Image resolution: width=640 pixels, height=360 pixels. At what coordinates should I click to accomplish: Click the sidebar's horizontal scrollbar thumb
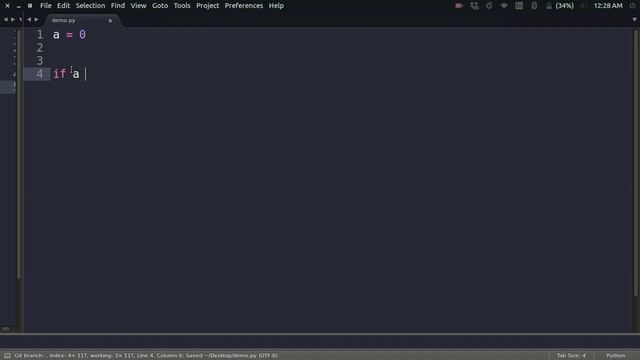tap(6, 329)
